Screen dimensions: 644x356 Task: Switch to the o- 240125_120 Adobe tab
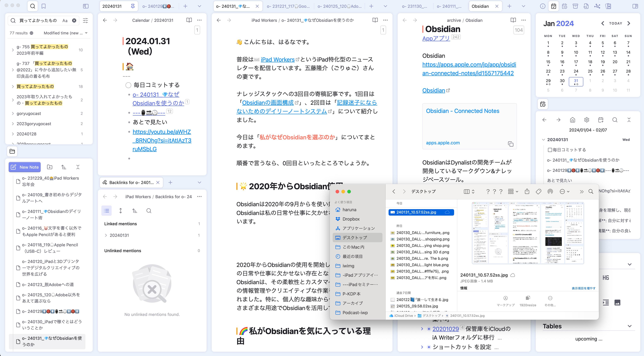[x=340, y=6]
